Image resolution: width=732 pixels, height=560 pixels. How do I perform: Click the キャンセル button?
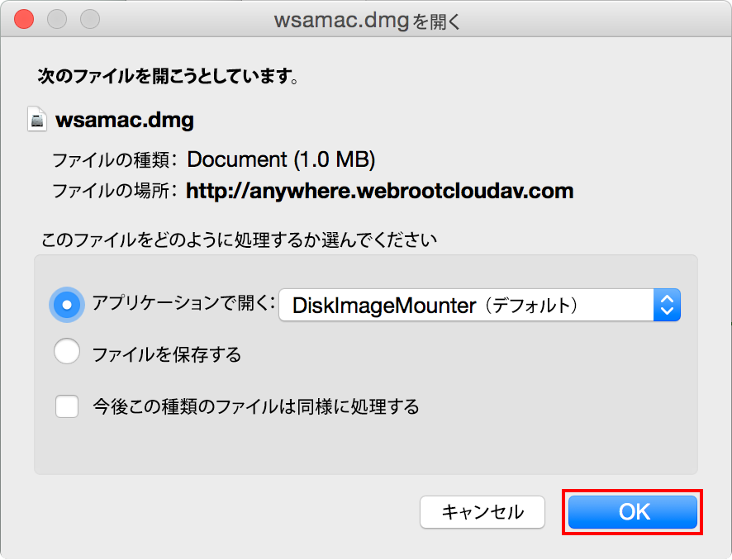(x=482, y=512)
